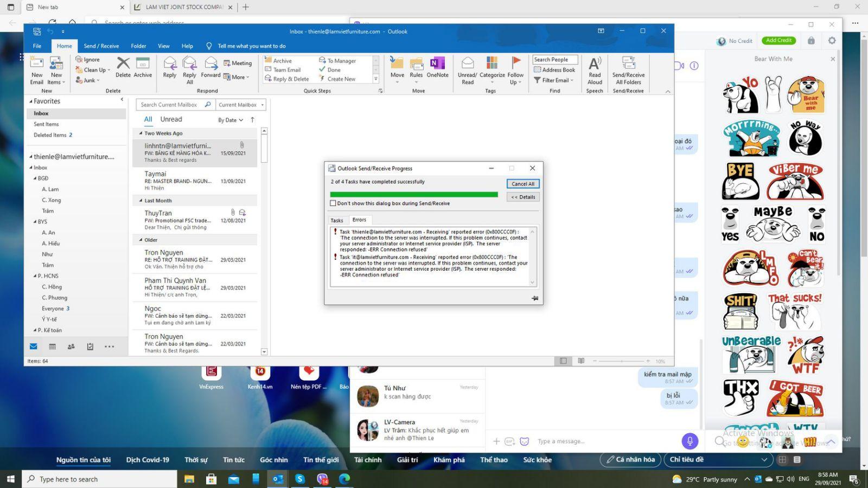Click the Reply & Delete quick step
Viewport: 868px width, 488px height.
(287, 79)
